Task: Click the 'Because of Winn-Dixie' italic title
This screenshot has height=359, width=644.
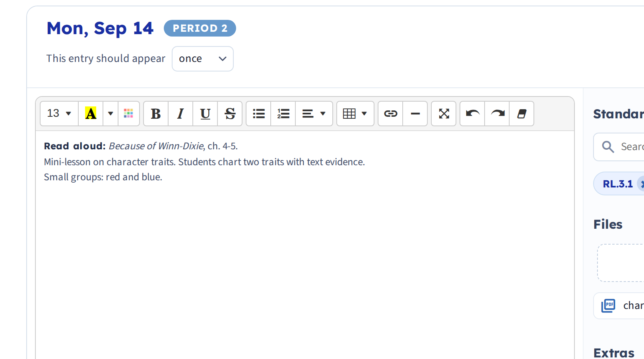Action: pos(156,146)
